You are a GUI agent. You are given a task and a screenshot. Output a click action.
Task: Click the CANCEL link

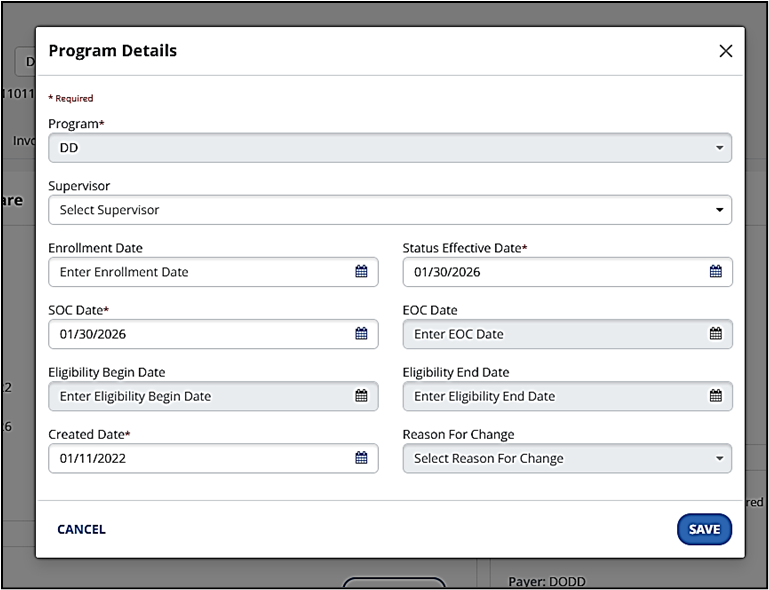coord(81,529)
